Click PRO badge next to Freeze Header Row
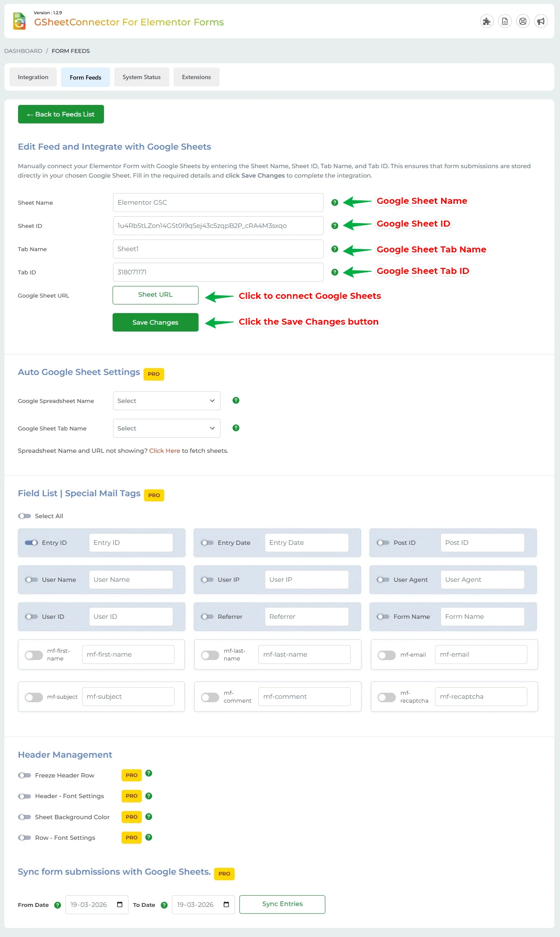The image size is (560, 937). 132,775
